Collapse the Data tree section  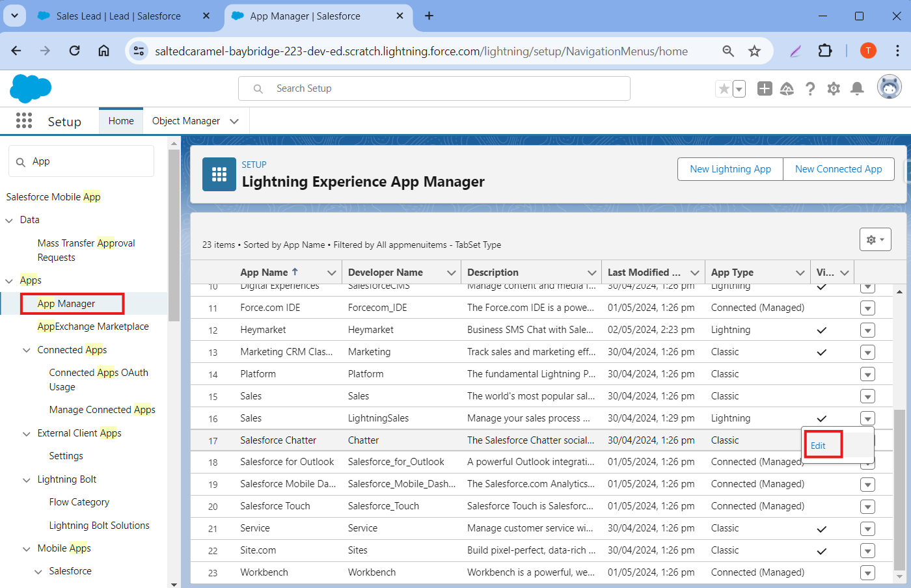pyautogui.click(x=9, y=220)
